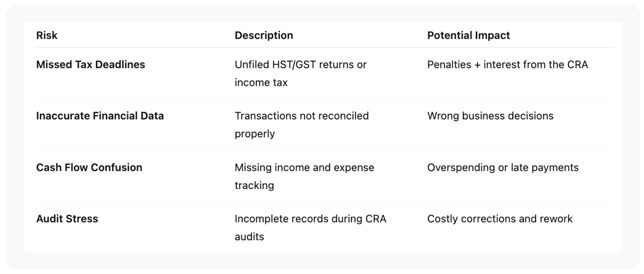Image resolution: width=644 pixels, height=274 pixels.
Task: Click 'Overspending or late payments' impact cell
Action: click(x=502, y=168)
